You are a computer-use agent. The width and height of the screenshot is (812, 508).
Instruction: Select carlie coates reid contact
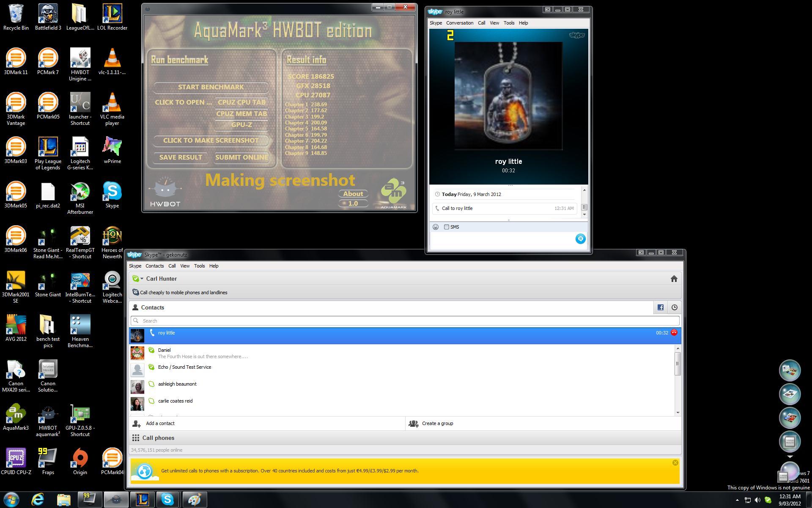[x=402, y=403]
